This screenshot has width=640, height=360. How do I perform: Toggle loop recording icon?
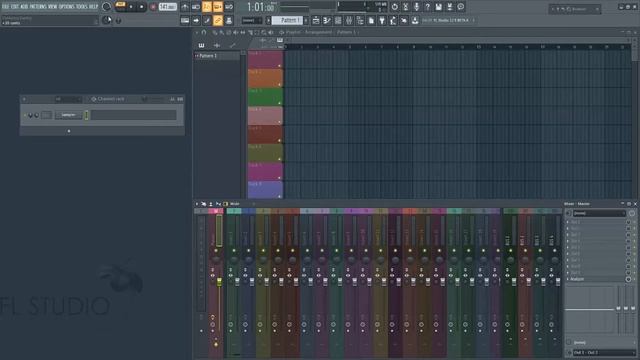pyautogui.click(x=229, y=7)
